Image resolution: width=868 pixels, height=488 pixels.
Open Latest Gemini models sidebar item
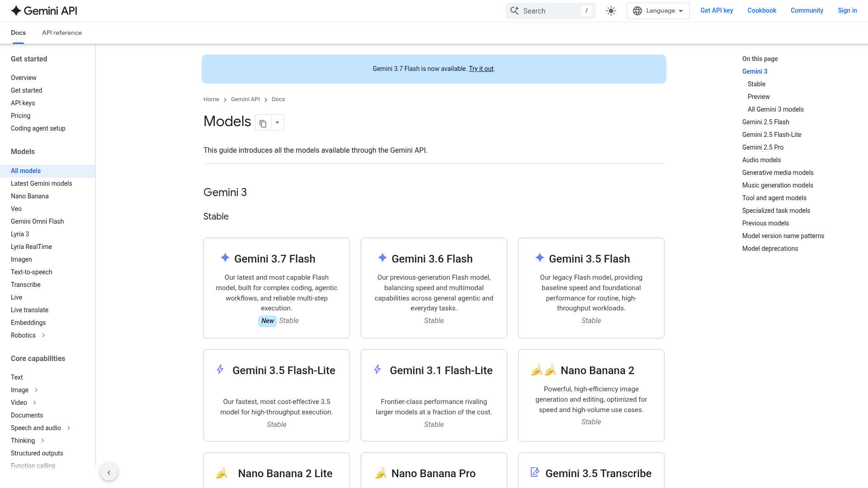42,183
